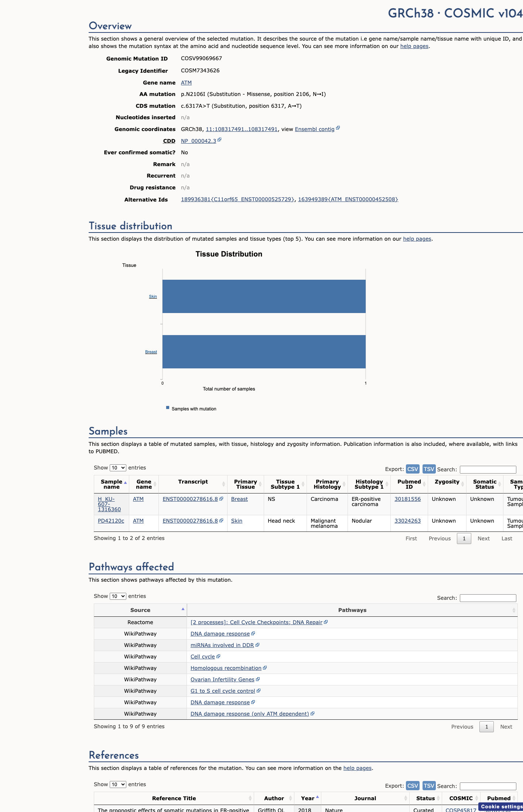The image size is (523, 812).
Task: Open ENST00000278616.8 transcript in Breast row
Action: 190,499
